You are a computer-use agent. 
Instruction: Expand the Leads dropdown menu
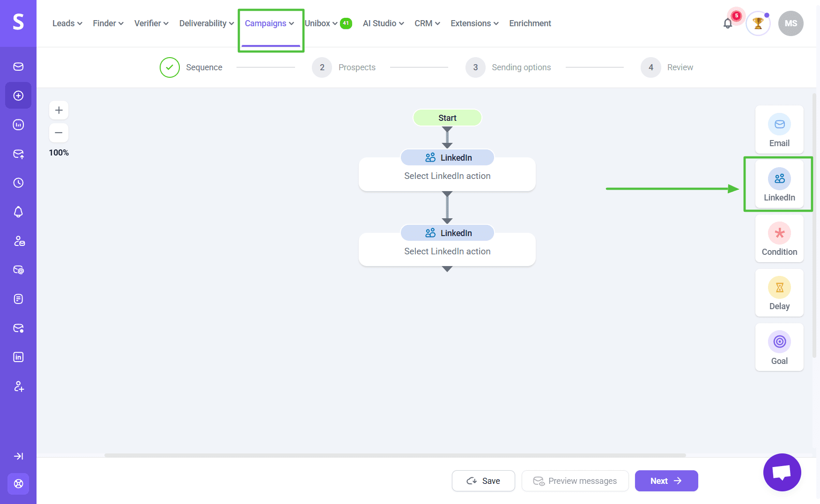[67, 23]
